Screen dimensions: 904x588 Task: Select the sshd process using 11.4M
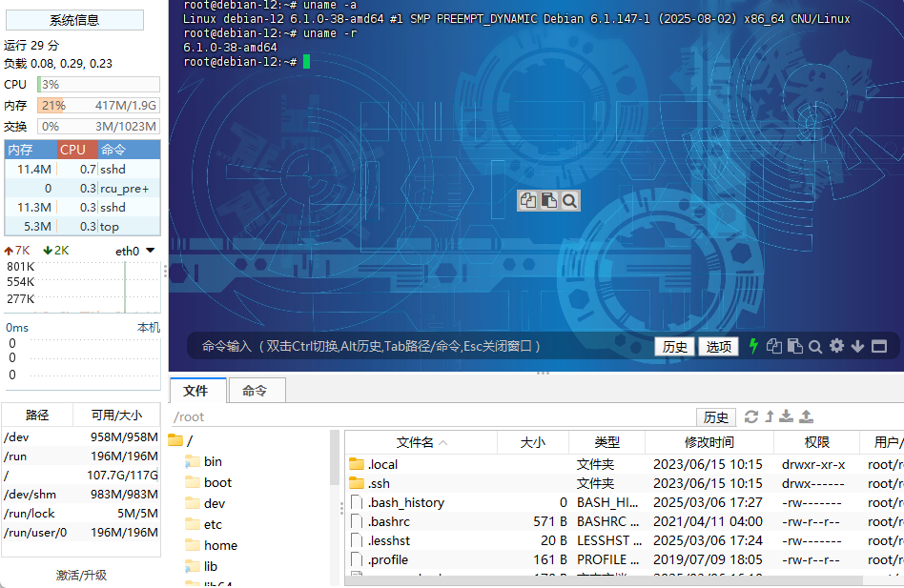coord(82,170)
